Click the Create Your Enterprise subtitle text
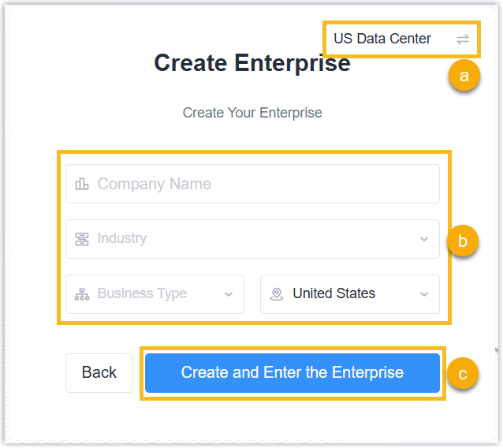This screenshot has height=448, width=503. click(x=252, y=113)
